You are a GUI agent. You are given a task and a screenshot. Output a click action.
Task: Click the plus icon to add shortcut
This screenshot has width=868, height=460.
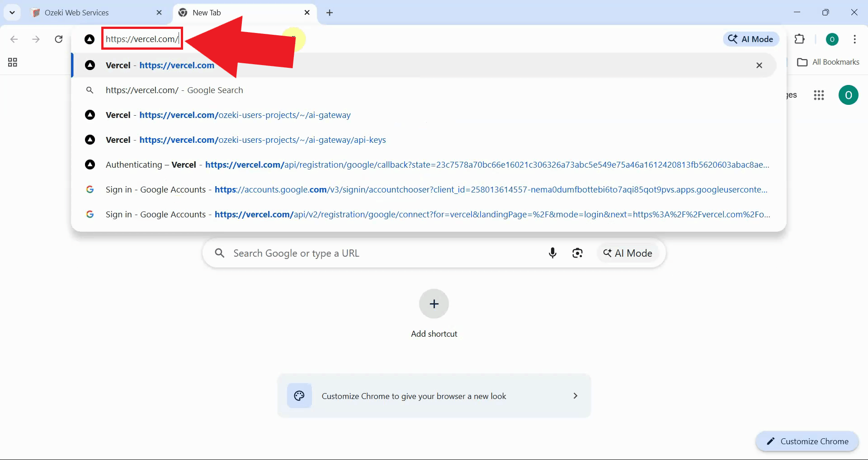[434, 304]
